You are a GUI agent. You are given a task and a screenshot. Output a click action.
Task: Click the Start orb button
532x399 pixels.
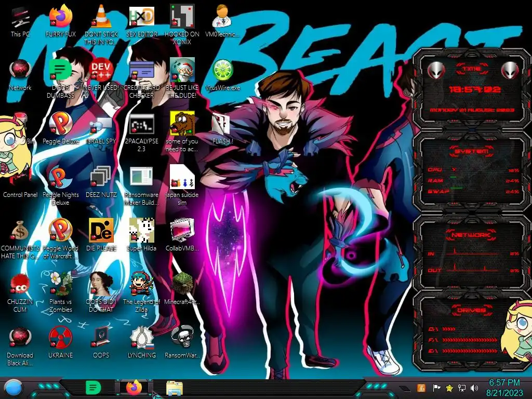coord(13,389)
